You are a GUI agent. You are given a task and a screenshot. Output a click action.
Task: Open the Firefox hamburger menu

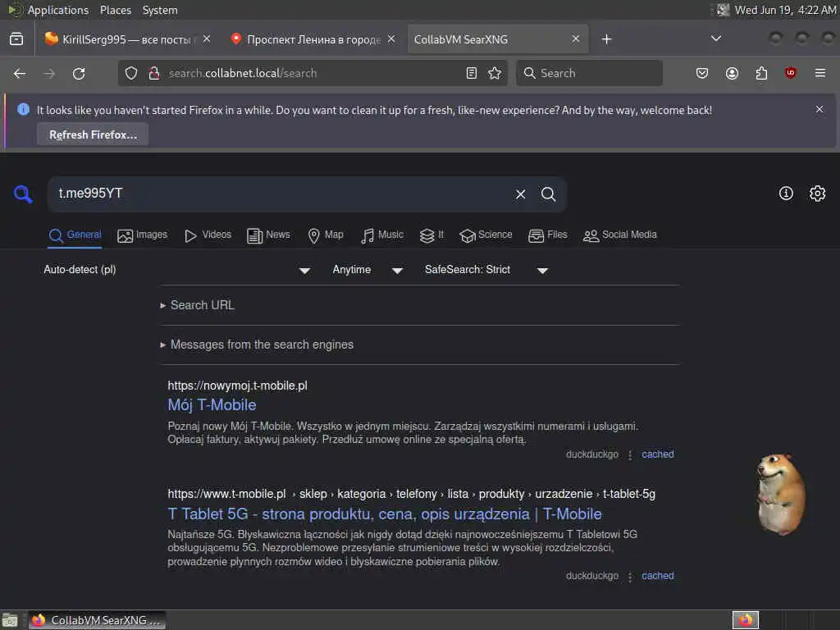click(x=820, y=73)
